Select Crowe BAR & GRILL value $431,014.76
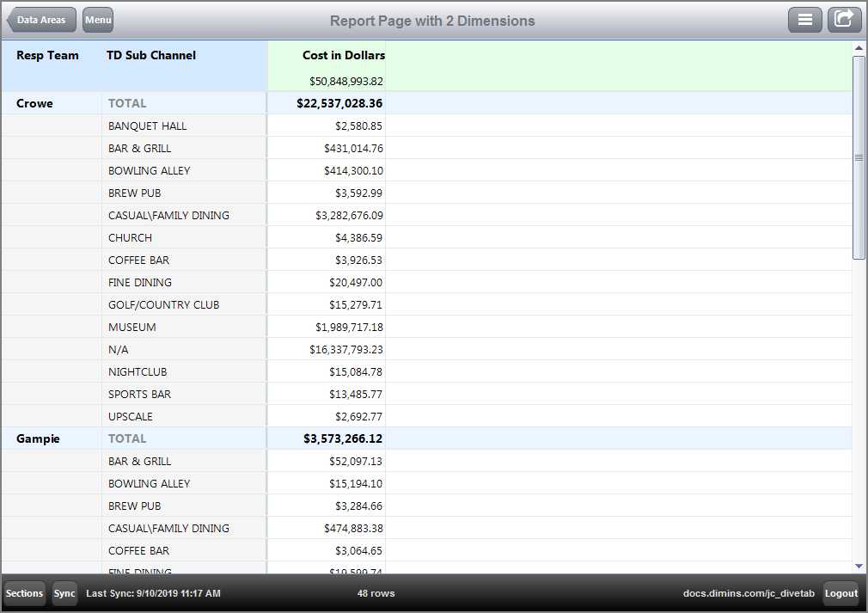Viewport: 868px width, 613px height. click(x=353, y=149)
